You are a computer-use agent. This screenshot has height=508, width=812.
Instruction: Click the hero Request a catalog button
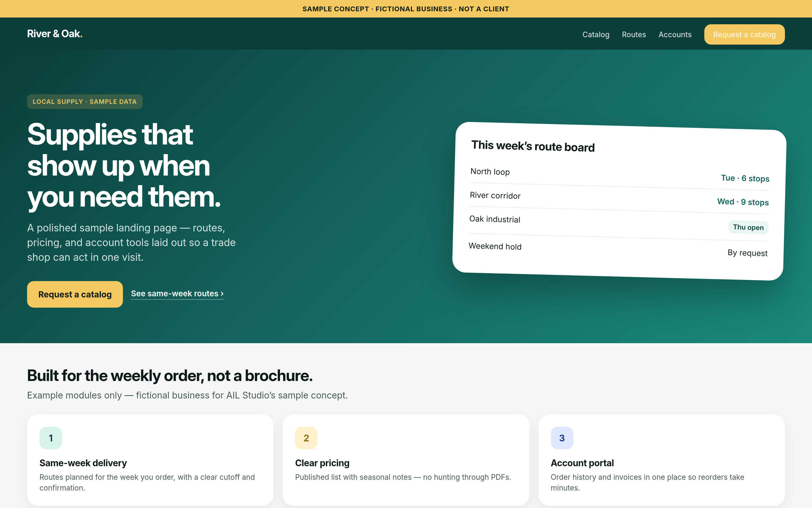[x=75, y=294]
